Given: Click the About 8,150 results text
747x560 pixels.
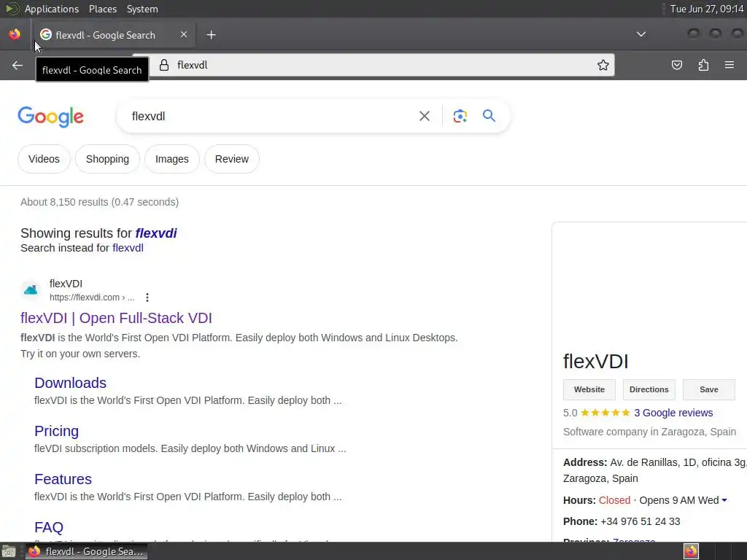Looking at the screenshot, I should tap(99, 202).
